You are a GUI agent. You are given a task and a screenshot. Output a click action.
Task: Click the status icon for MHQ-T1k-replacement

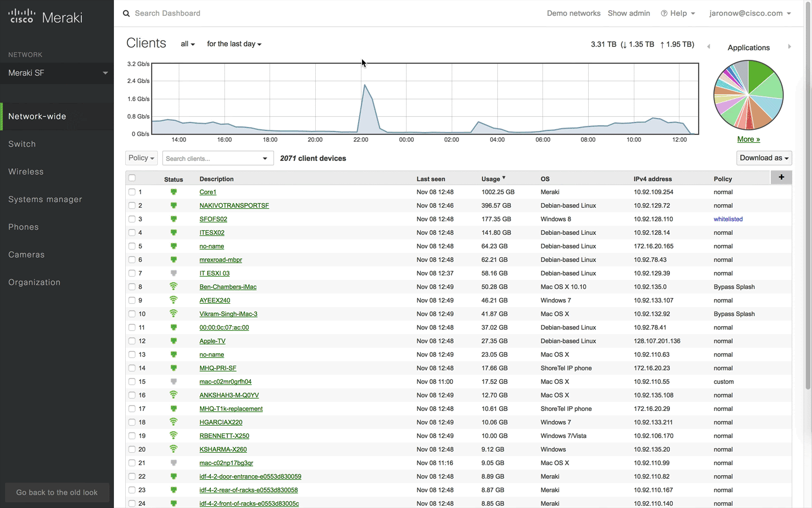click(174, 409)
